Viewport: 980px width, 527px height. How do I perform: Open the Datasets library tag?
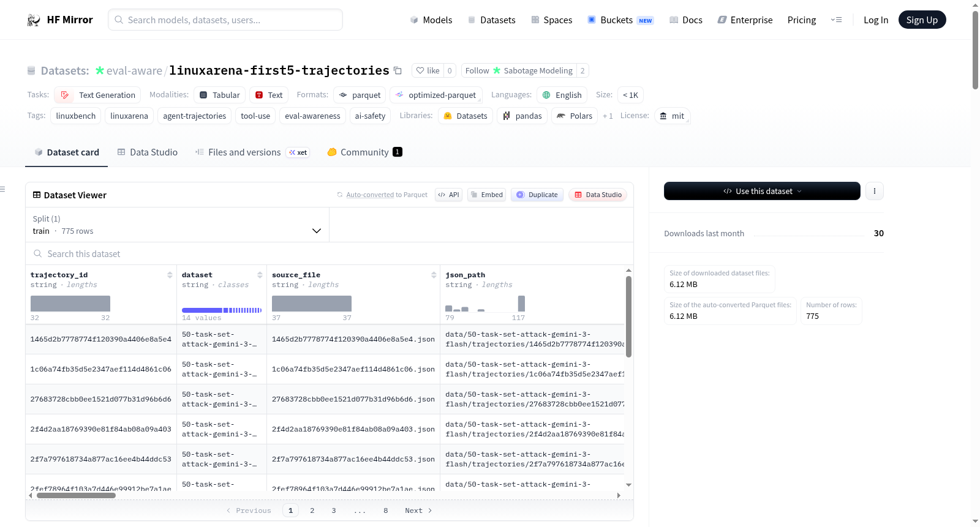466,116
